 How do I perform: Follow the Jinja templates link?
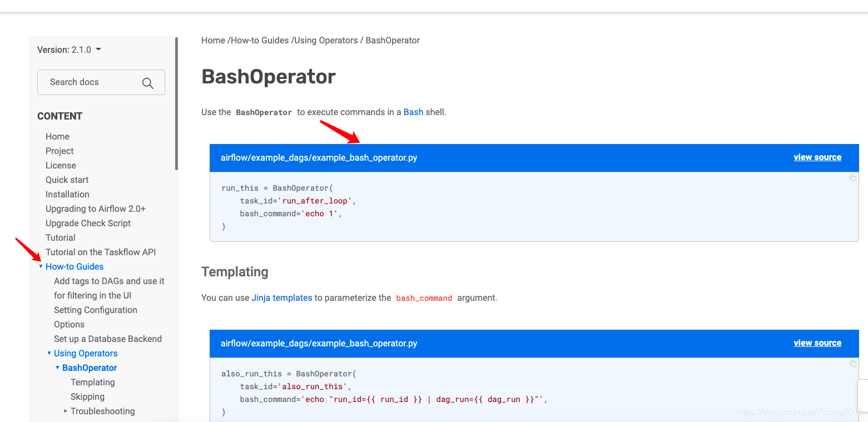coord(282,297)
